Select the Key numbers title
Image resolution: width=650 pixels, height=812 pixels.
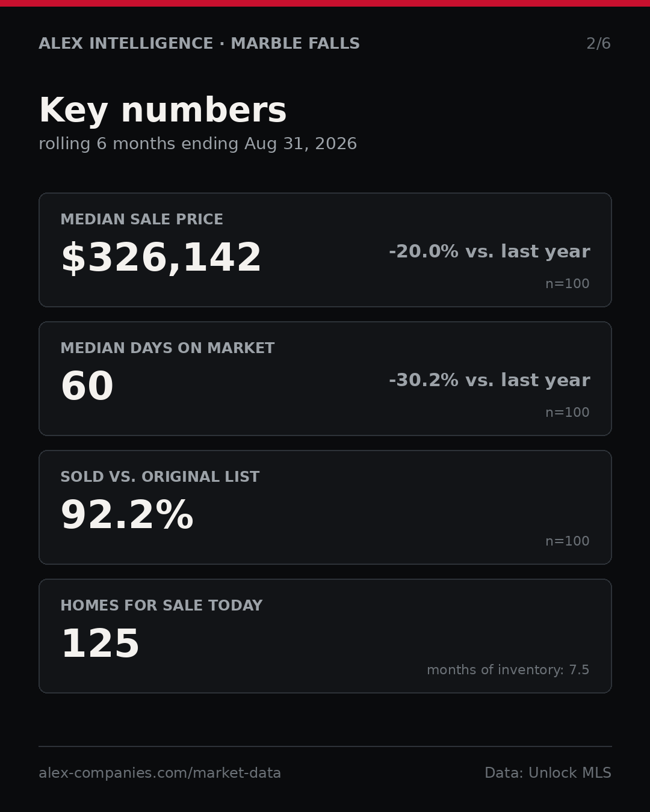(162, 111)
